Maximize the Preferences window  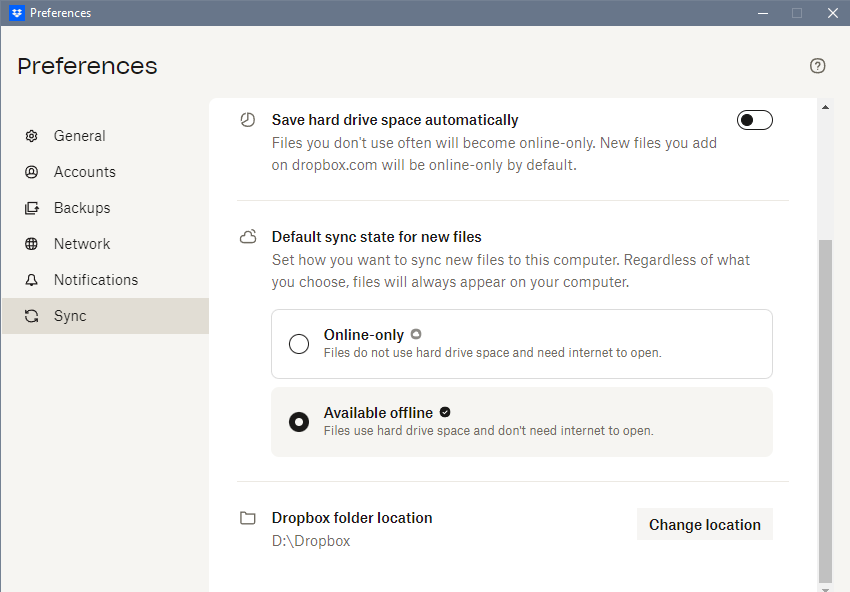797,13
